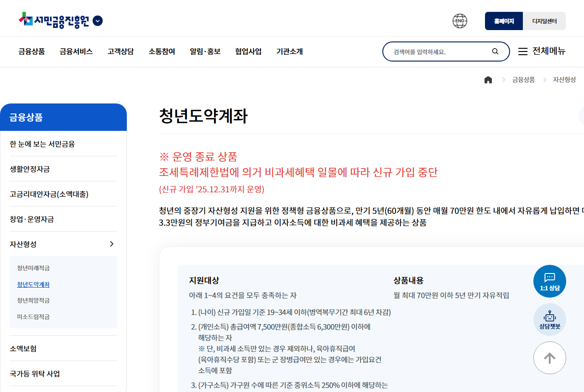
Task: Collapse the 자산형성 sidebar section chevron
Action: click(x=112, y=244)
